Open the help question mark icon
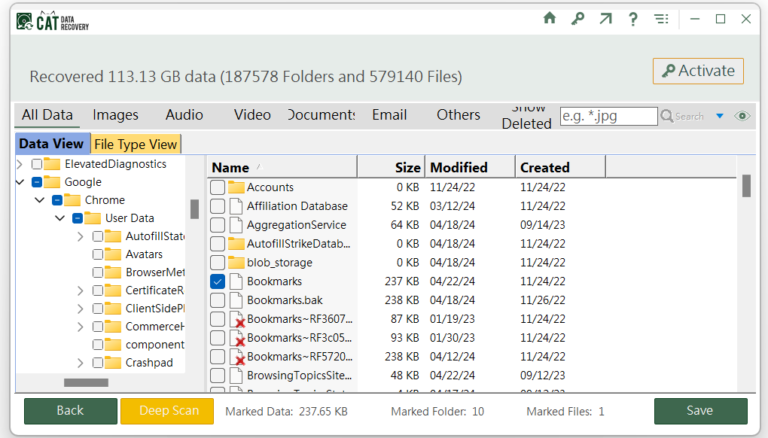Viewport: 768px width, 438px height. pyautogui.click(x=632, y=19)
